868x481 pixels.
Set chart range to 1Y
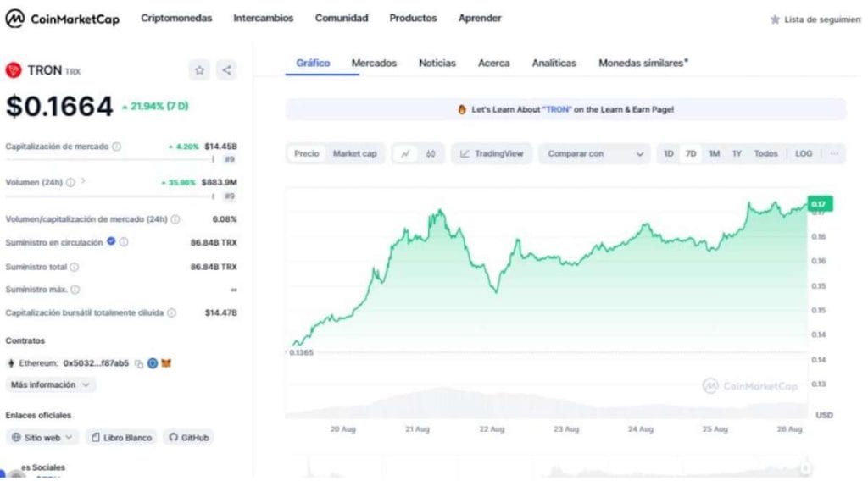737,153
